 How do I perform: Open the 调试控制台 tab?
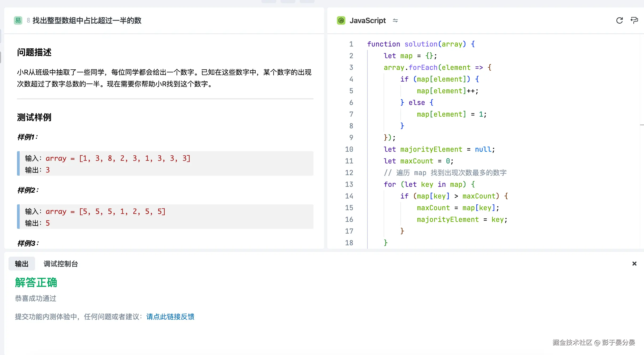pos(61,264)
